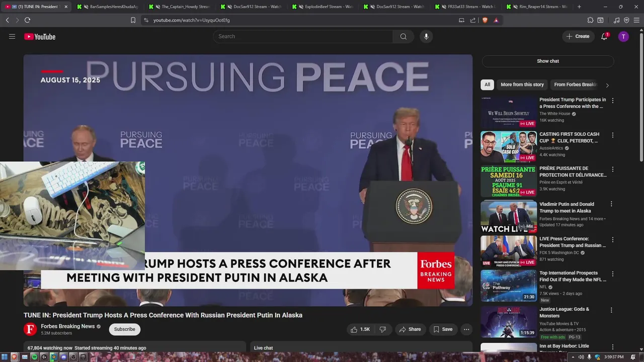The height and width of the screenshot is (362, 644).
Task: Open Spotify from the taskbar
Action: point(34,357)
